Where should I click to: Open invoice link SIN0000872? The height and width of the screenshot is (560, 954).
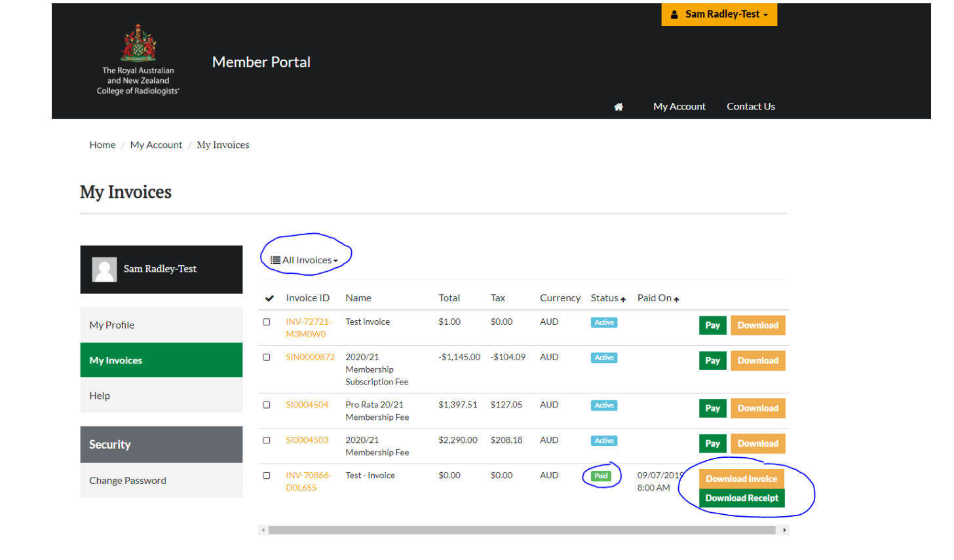(x=310, y=357)
